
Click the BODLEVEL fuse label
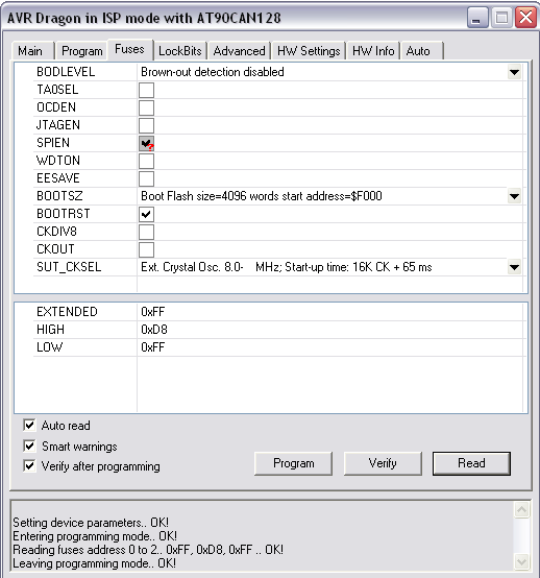coord(66,72)
